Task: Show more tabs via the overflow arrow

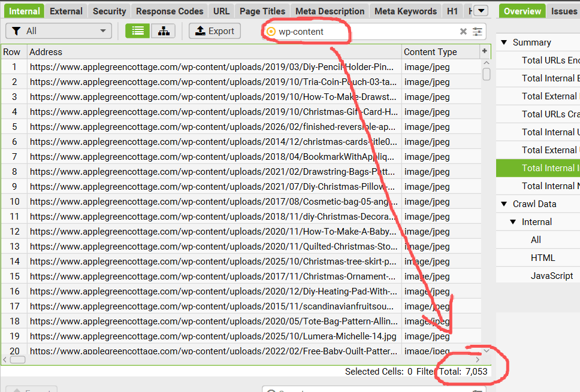Action: 481,11
